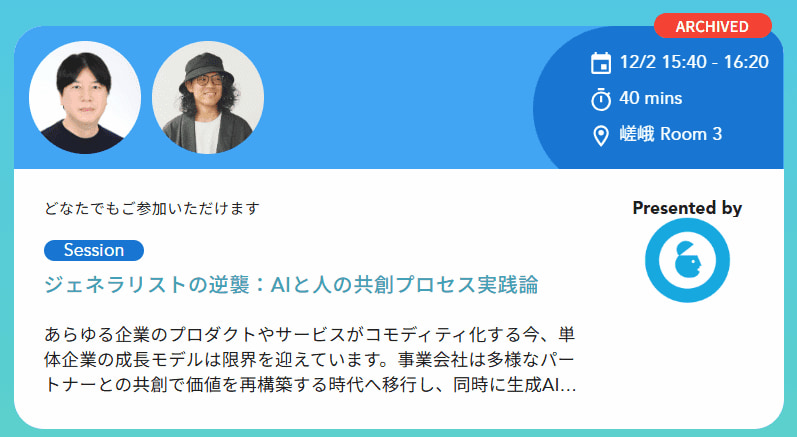Image resolution: width=797 pixels, height=437 pixels.
Task: Click the 40 mins duration label
Action: pos(651,98)
